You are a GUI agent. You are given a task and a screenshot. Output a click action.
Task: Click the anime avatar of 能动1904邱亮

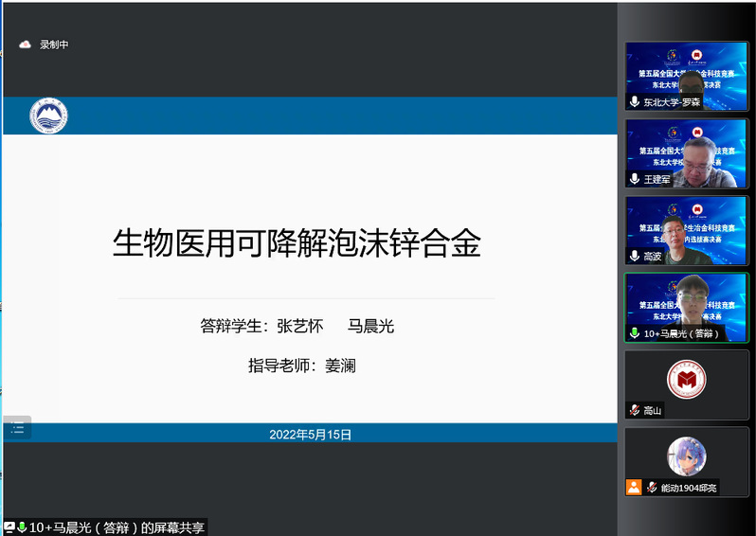click(686, 456)
